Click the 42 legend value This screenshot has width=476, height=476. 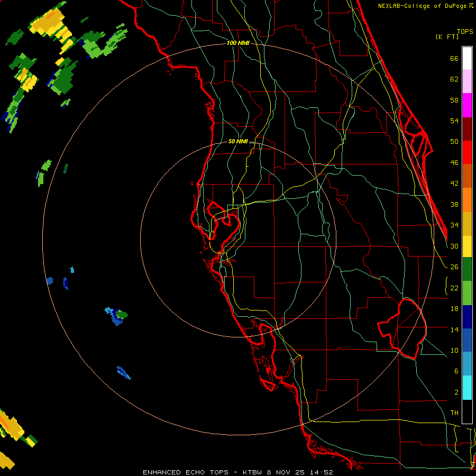coord(454,184)
